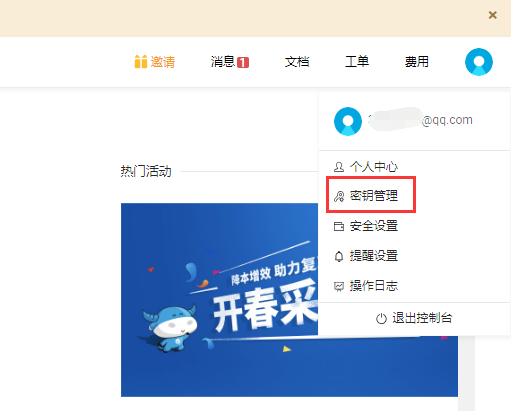This screenshot has width=511, height=411.
Task: Click the wallet icon beside 安全设置
Action: coord(339,226)
